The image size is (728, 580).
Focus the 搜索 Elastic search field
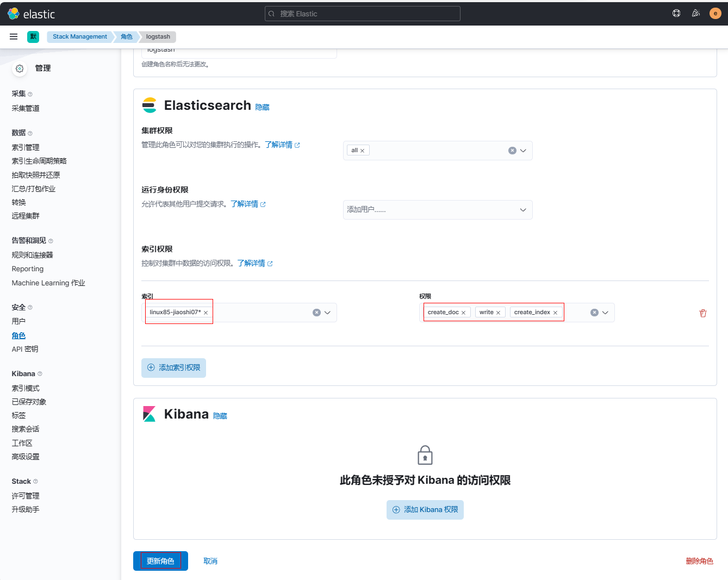(x=362, y=14)
